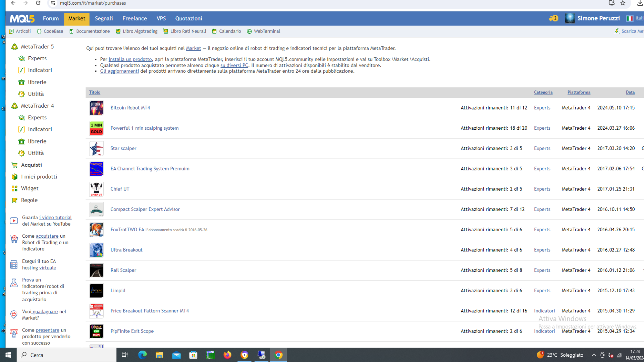Open the Calendario icon in toolbar
The height and width of the screenshot is (362, 644).
[x=214, y=31]
